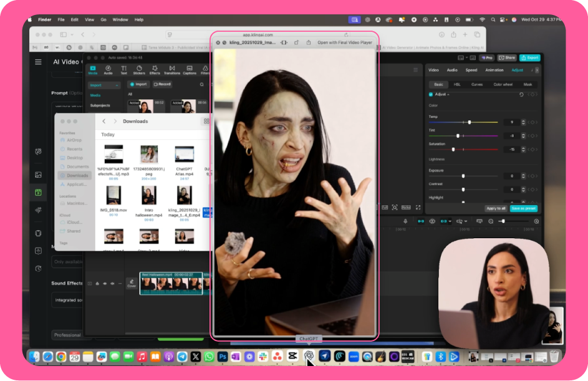Open the Edit menu in menu bar
This screenshot has width=588, height=381.
(75, 19)
